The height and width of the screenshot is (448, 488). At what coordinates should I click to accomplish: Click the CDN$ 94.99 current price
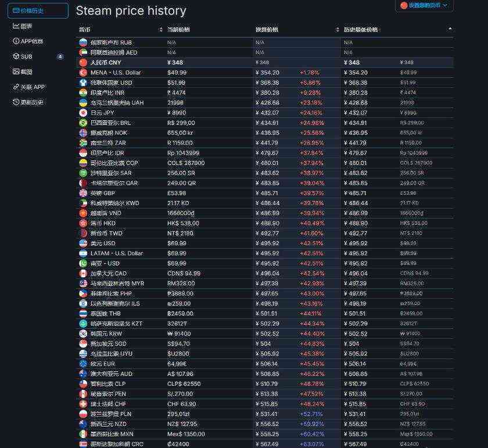pyautogui.click(x=184, y=273)
